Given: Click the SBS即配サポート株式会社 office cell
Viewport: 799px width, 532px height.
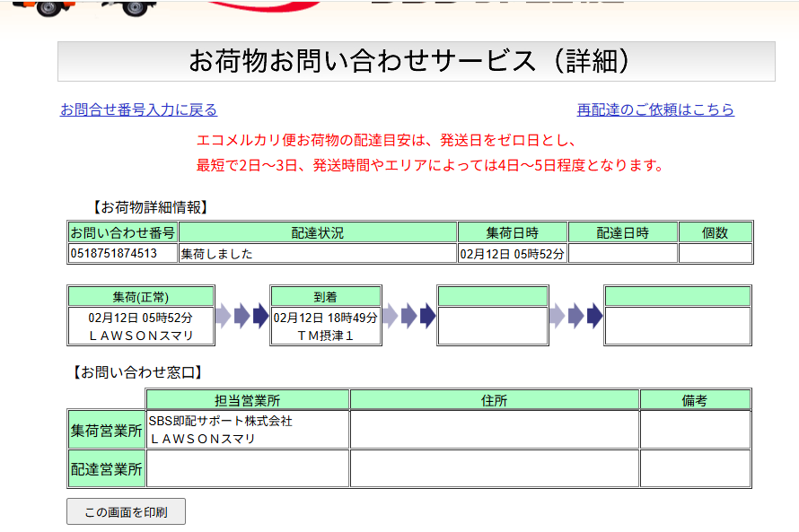Looking at the screenshot, I should point(247,429).
